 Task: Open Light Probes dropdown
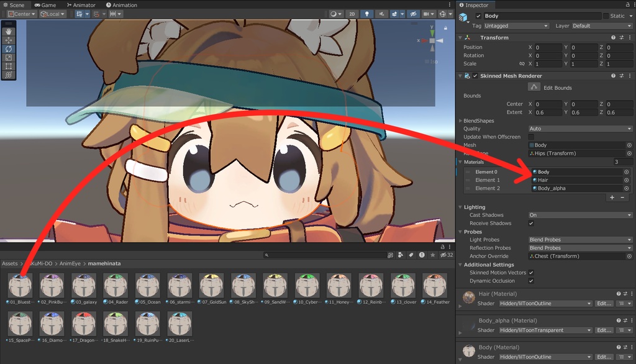pos(581,240)
